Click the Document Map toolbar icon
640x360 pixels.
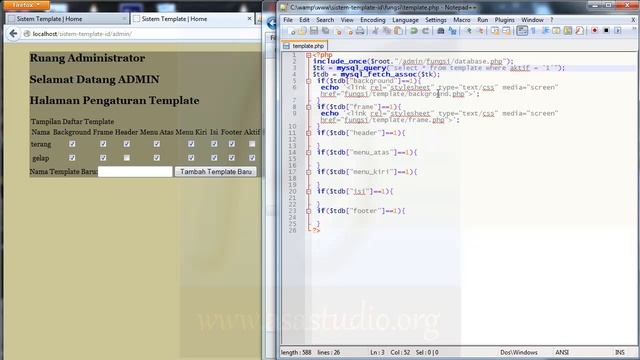point(568,31)
